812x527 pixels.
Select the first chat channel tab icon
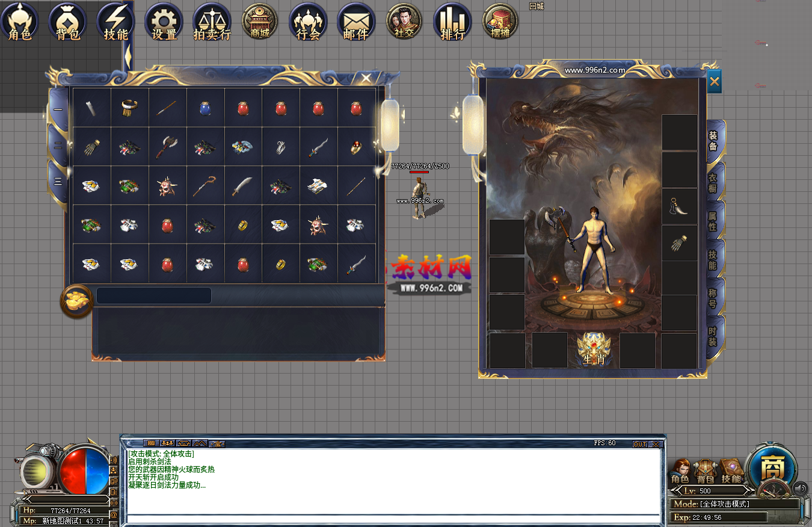[x=151, y=443]
